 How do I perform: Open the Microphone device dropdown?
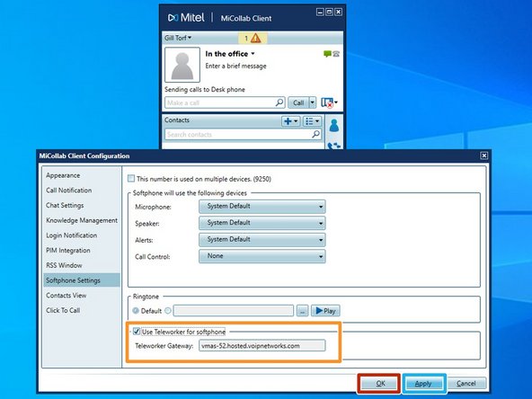click(262, 207)
